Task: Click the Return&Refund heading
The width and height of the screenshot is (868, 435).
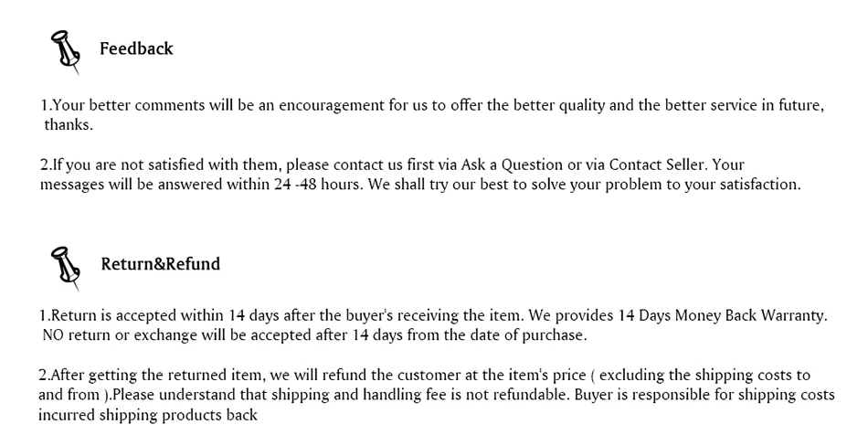Action: [x=161, y=264]
